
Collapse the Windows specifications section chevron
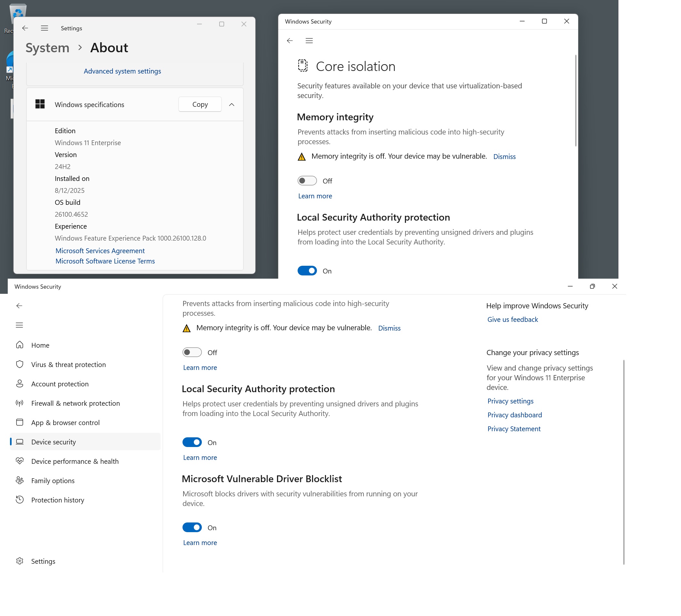(232, 104)
